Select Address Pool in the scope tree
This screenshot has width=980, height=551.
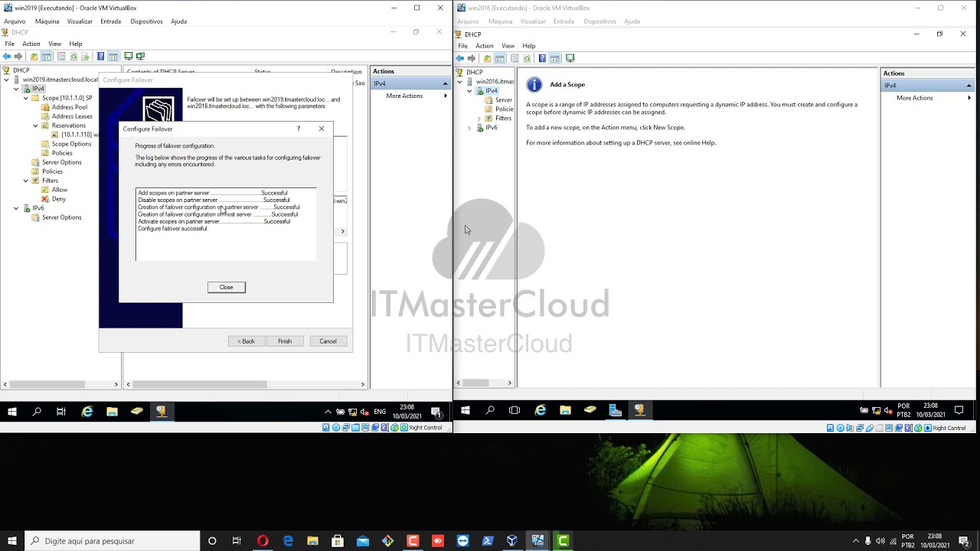pyautogui.click(x=69, y=107)
